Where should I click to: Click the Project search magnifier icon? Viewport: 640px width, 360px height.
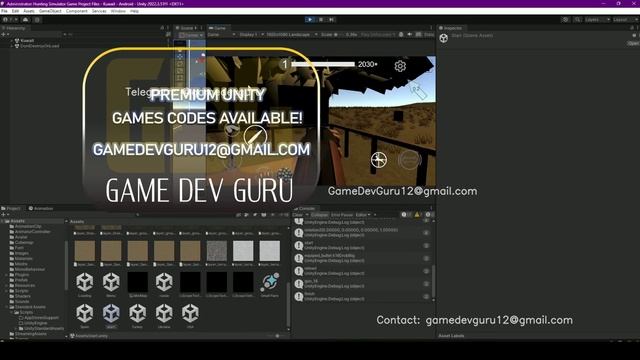click(x=138, y=215)
